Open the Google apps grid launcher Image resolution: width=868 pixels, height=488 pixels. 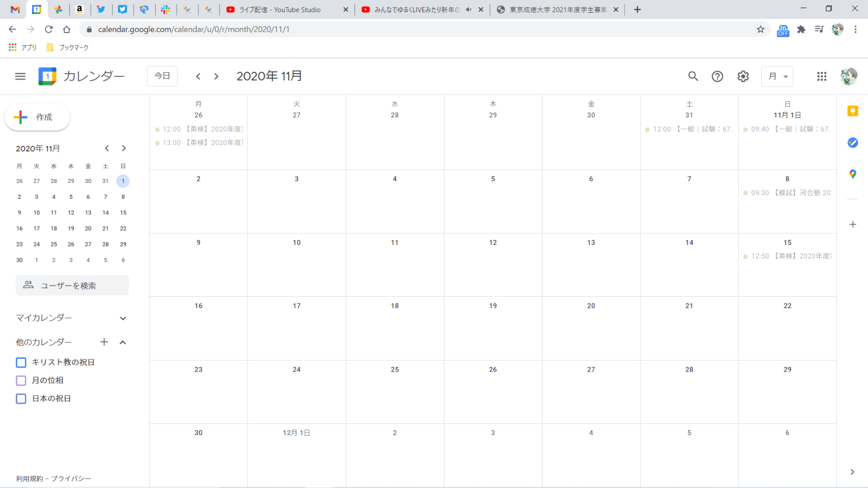[821, 76]
